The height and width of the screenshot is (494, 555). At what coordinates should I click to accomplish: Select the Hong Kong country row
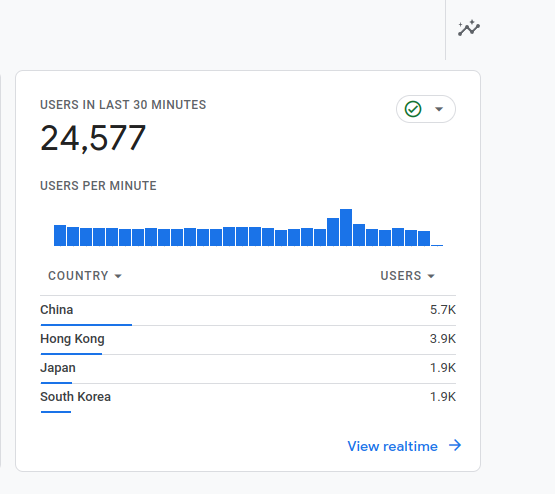[x=248, y=340]
